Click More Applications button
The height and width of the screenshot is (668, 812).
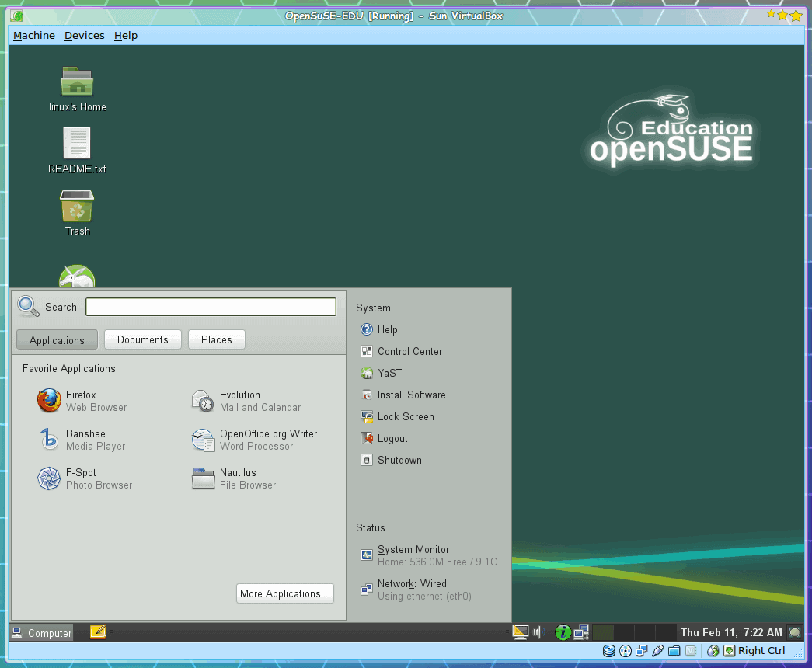[x=285, y=593]
